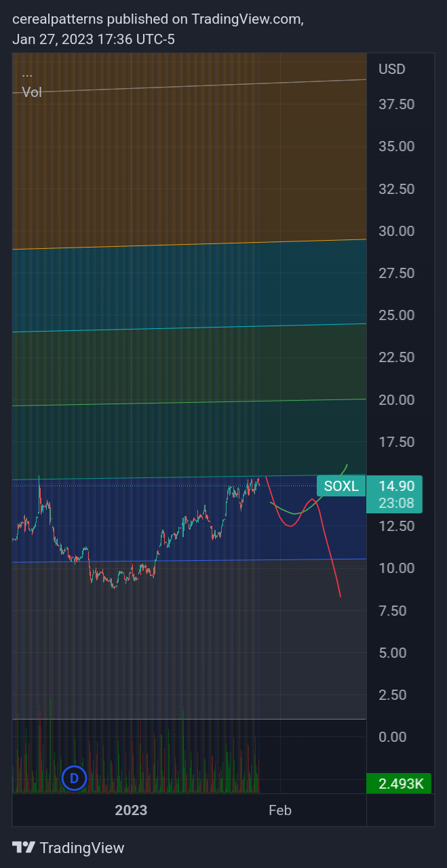The height and width of the screenshot is (868, 447).
Task: Click the 23:08 countdown timer label
Action: point(396,504)
